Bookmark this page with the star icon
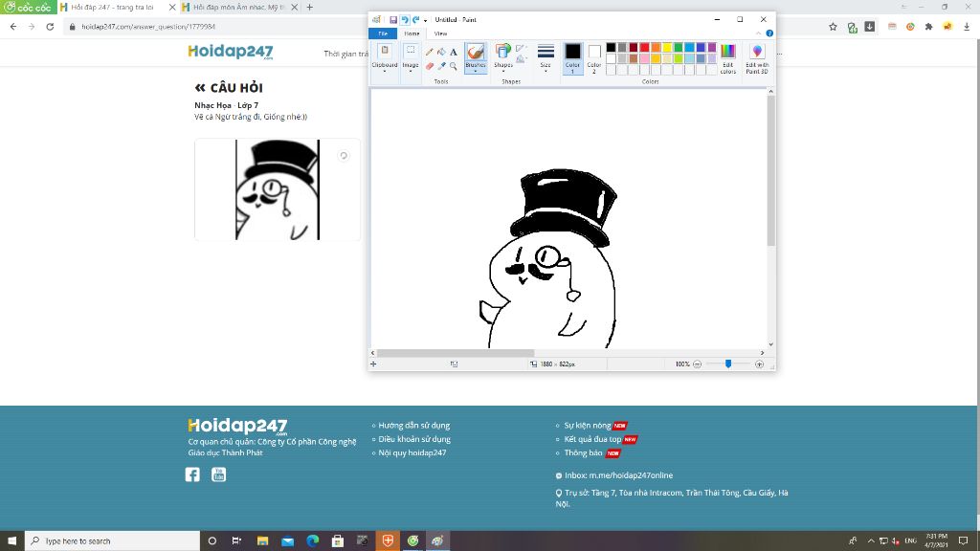Viewport: 980px width, 551px height. [834, 27]
